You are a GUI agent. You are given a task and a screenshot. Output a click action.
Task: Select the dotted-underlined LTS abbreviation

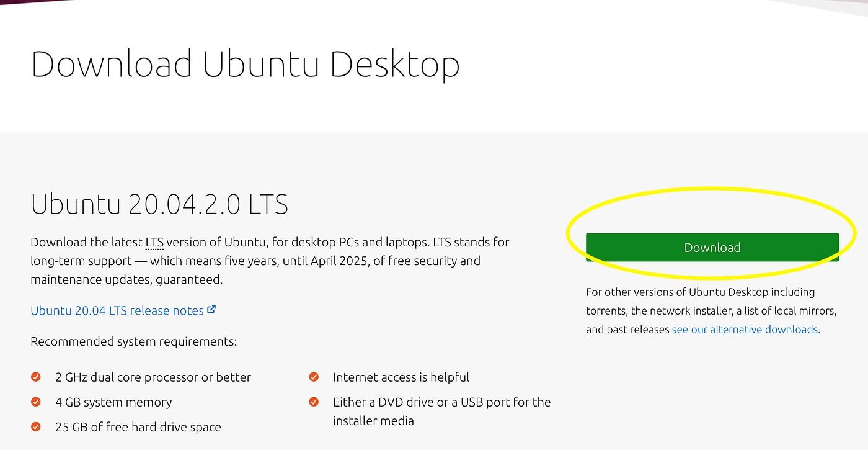click(153, 242)
